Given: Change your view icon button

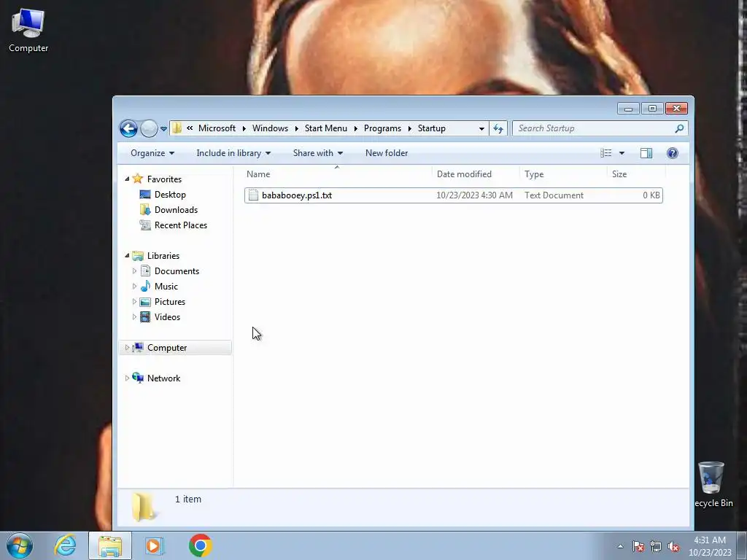Looking at the screenshot, I should 606,153.
